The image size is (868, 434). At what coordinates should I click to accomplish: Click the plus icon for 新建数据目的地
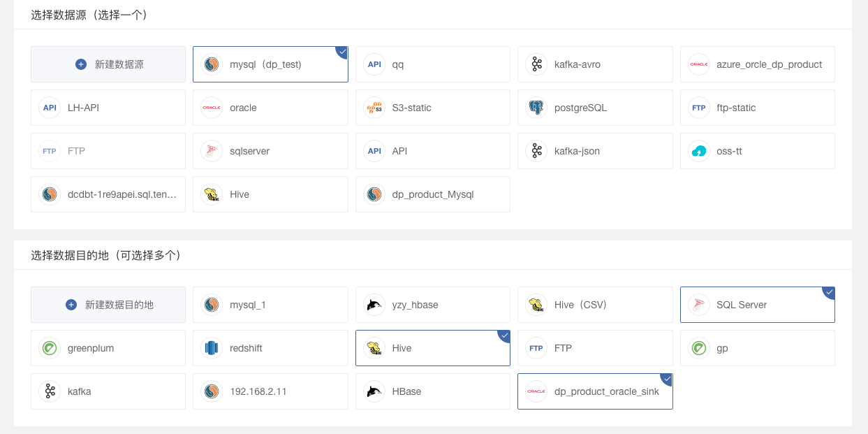[71, 305]
